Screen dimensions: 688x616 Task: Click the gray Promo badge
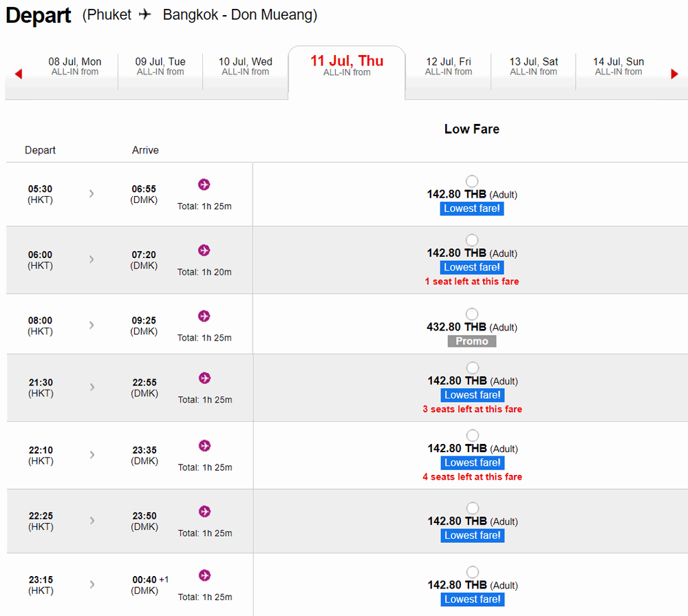[472, 341]
